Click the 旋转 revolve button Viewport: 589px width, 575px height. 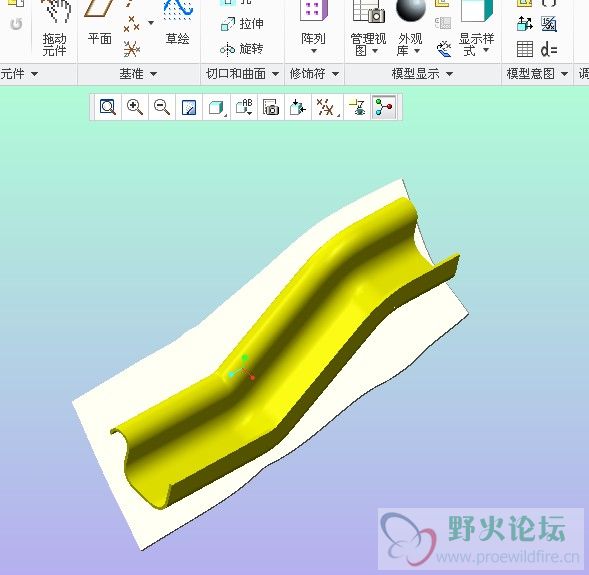(x=242, y=49)
